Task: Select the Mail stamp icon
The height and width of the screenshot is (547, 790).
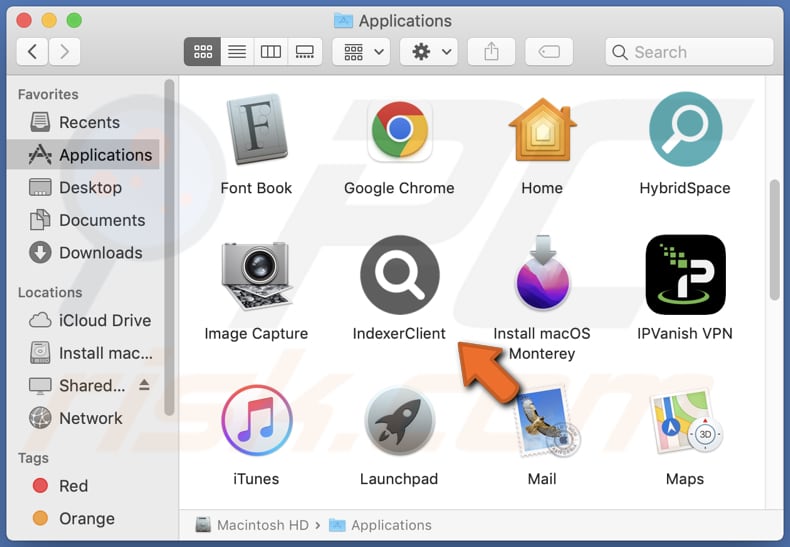Action: click(x=545, y=422)
